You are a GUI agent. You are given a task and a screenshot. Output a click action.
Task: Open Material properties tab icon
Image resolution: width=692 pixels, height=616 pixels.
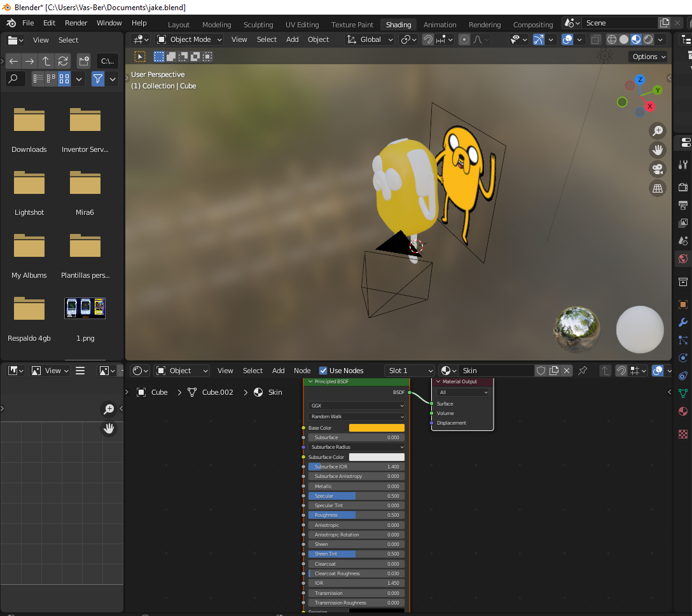pyautogui.click(x=682, y=411)
